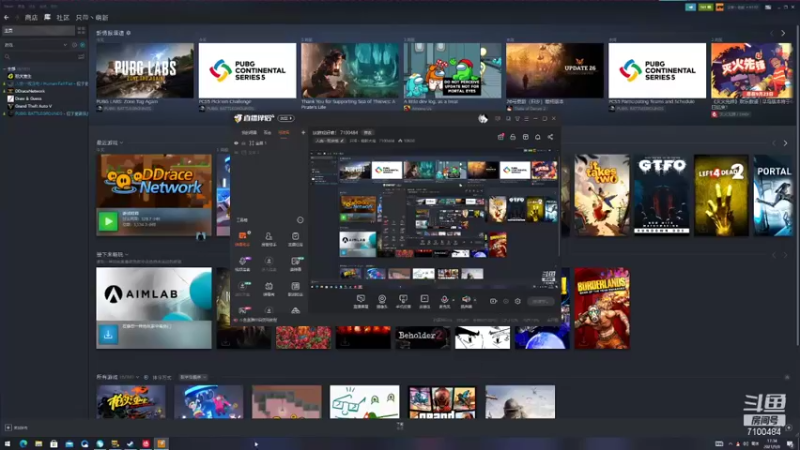The width and height of the screenshot is (800, 450).
Task: Click the share icon in streaming tool header
Action: pos(550,137)
